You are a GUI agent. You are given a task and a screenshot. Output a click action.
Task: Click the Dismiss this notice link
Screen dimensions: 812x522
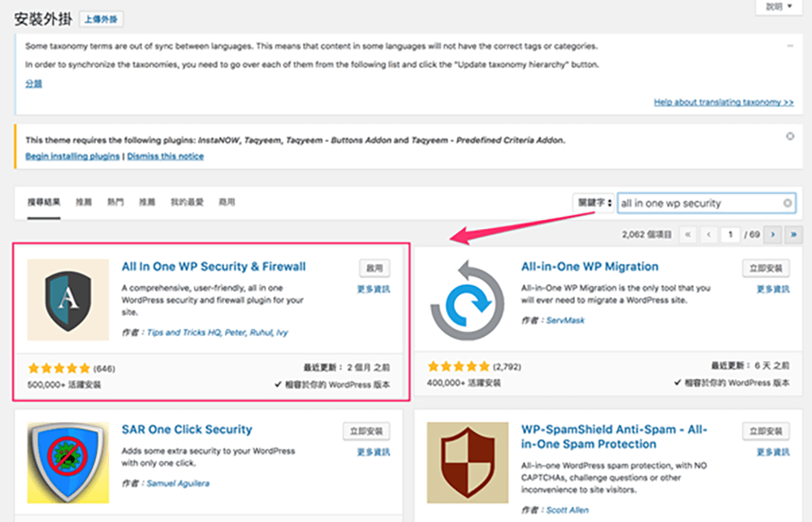coord(165,157)
